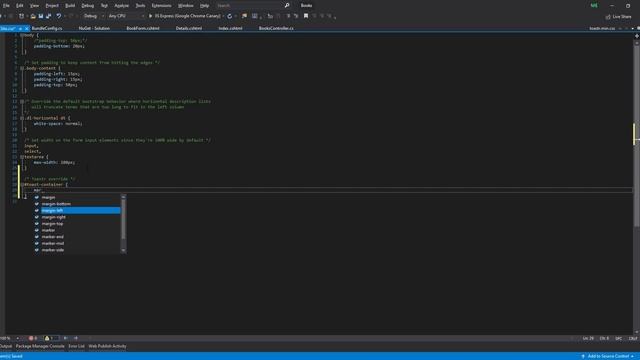Image resolution: width=640 pixels, height=360 pixels.
Task: Select the highlighted margin-left suggestion
Action: pos(78,211)
